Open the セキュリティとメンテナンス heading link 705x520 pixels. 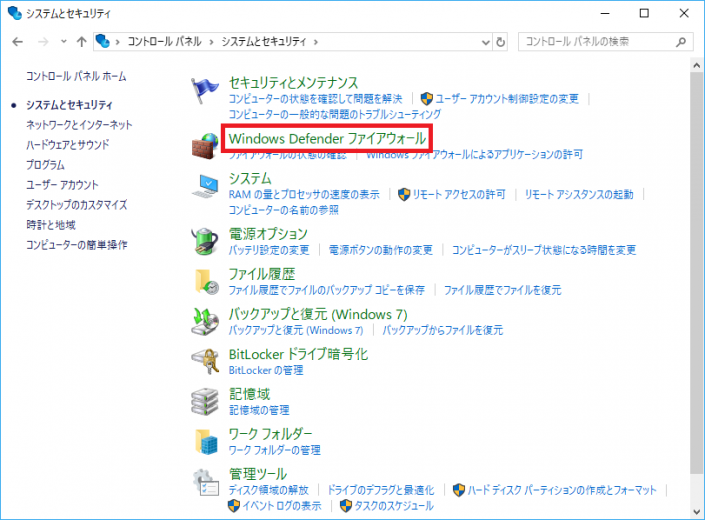(293, 83)
